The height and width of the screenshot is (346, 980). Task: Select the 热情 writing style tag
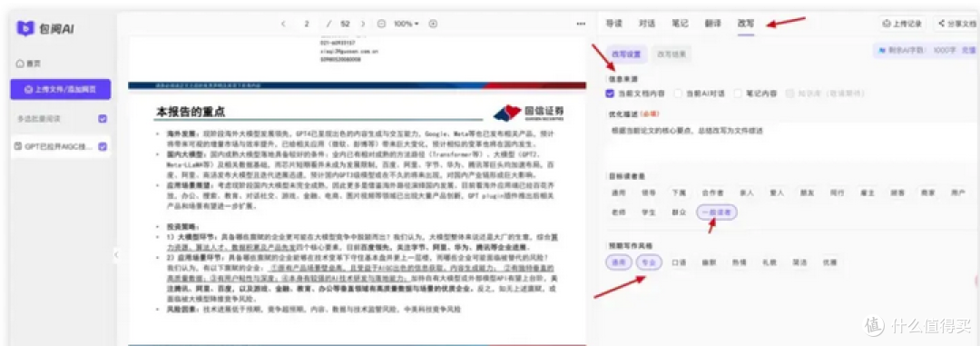coord(740,262)
